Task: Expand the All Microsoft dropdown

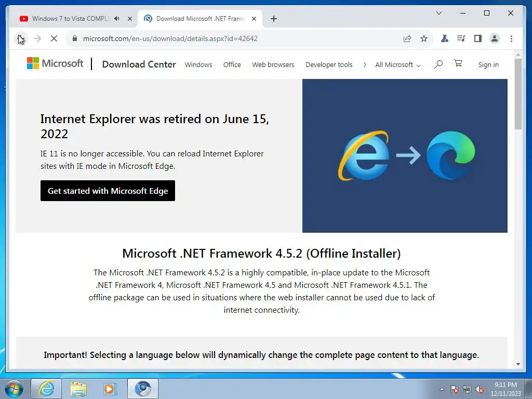Action: tap(397, 65)
